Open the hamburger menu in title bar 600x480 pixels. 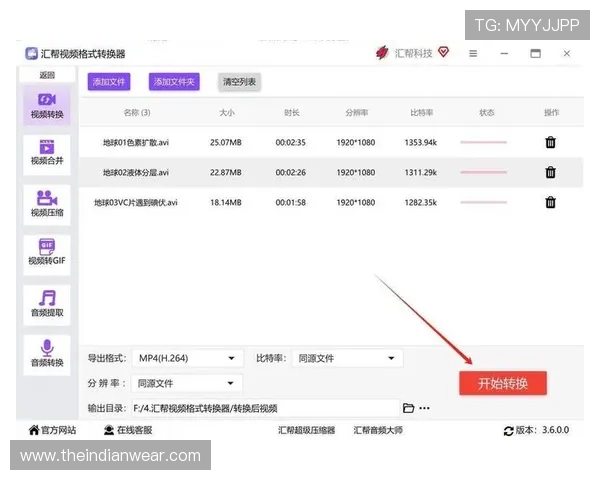coord(473,54)
